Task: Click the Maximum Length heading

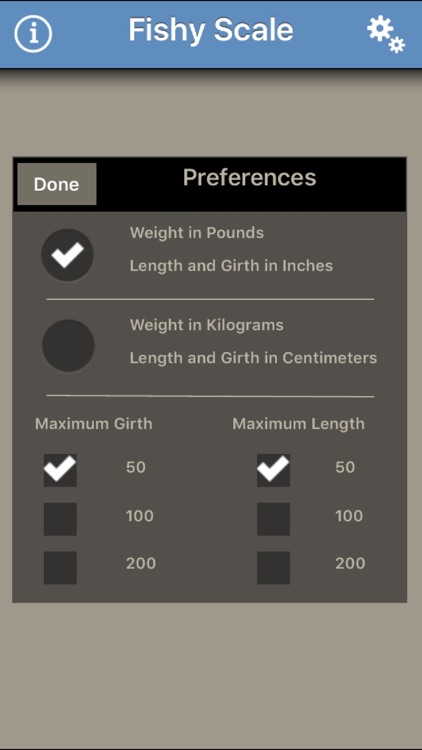Action: pos(299,424)
